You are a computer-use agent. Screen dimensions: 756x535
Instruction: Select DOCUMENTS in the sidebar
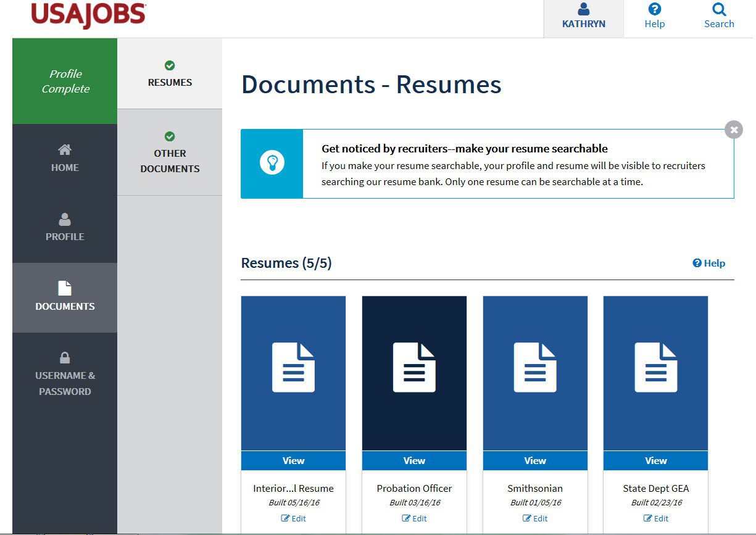click(x=65, y=297)
